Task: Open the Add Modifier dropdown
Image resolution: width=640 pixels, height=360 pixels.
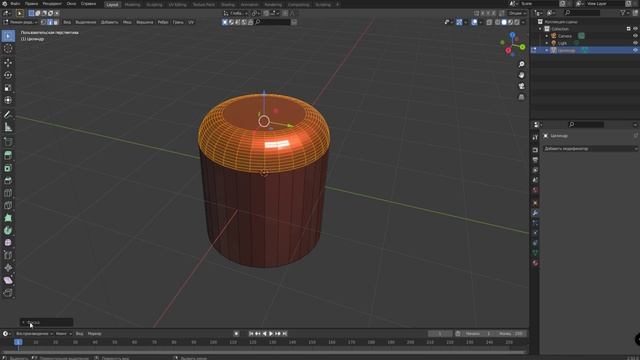Action: [x=590, y=149]
